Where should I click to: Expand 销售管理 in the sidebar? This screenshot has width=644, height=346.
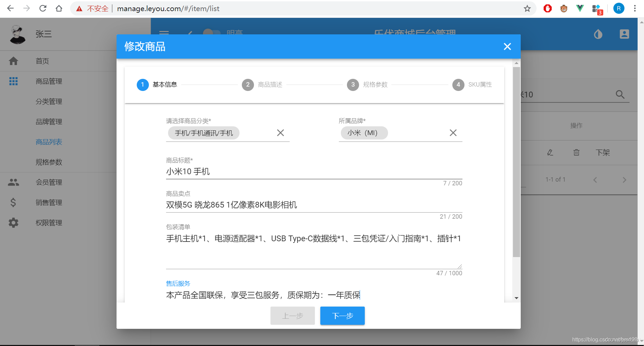[58, 202]
